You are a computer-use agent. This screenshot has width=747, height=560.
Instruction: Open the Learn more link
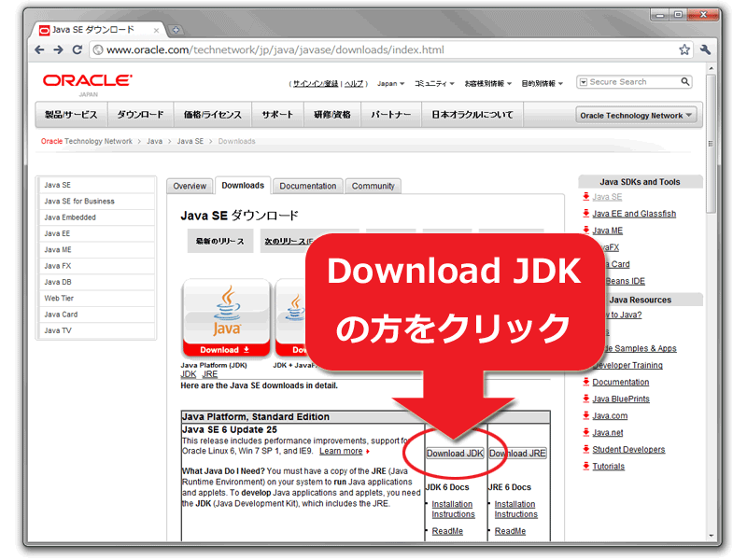tap(341, 451)
